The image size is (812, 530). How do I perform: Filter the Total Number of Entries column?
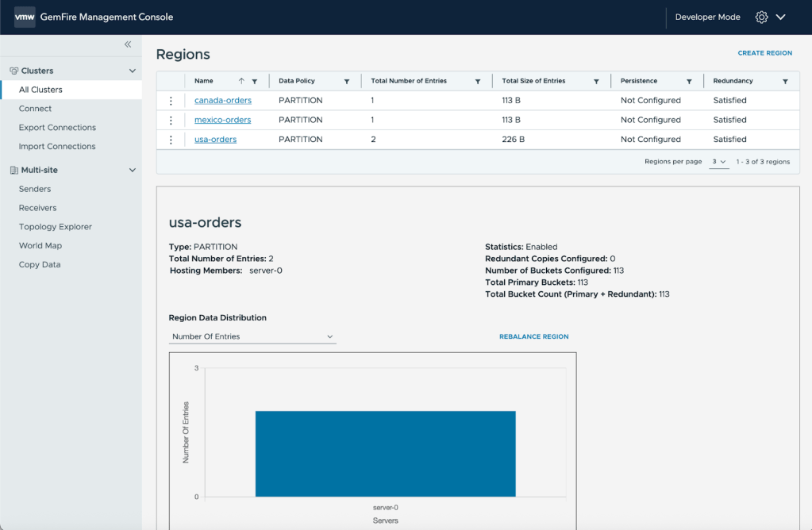coord(478,82)
